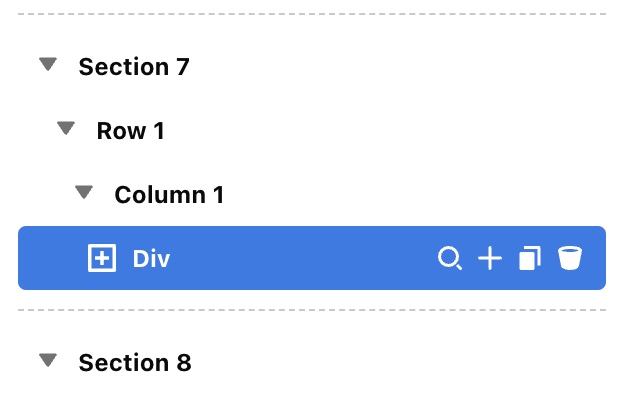Select the Section 8 label
Image resolution: width=628 pixels, height=400 pixels.
tap(134, 363)
